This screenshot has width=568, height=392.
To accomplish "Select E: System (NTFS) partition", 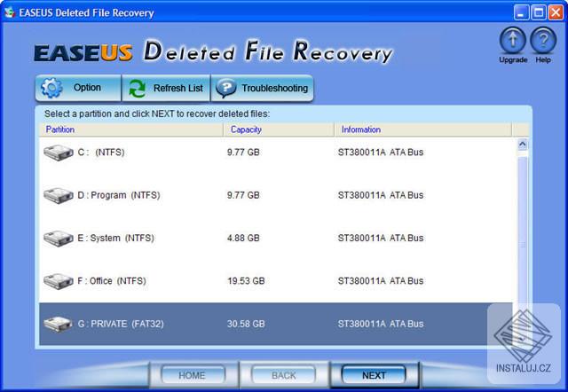I will pyautogui.click(x=276, y=239).
